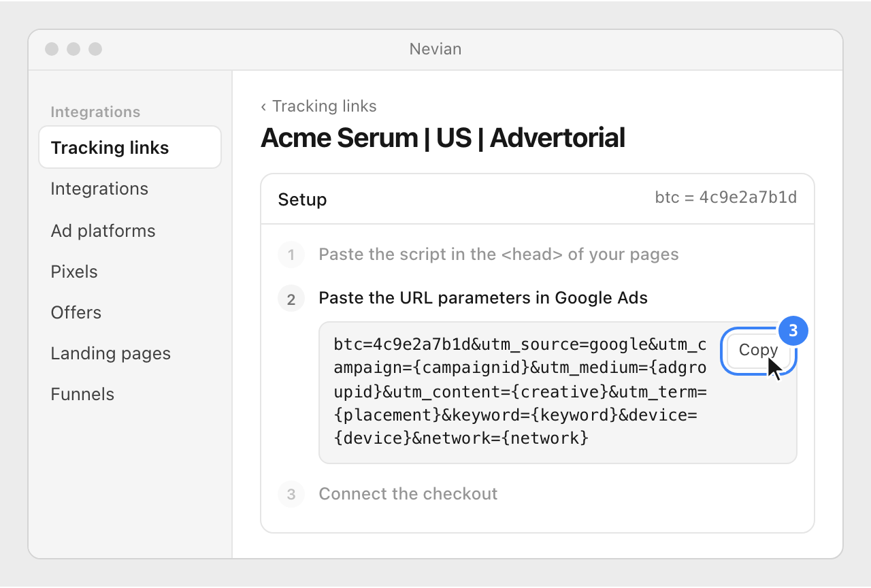Click the step 1 number circle
This screenshot has width=871, height=588.
click(x=291, y=255)
